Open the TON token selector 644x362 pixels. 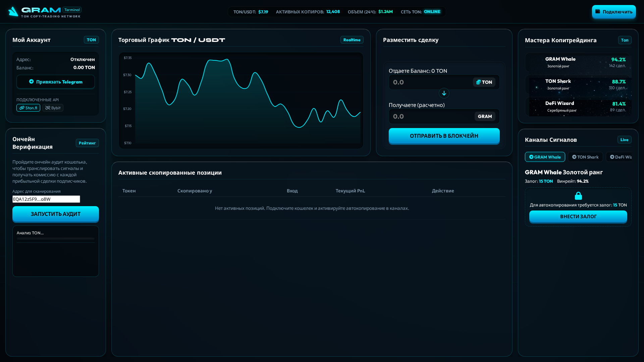coord(484,82)
